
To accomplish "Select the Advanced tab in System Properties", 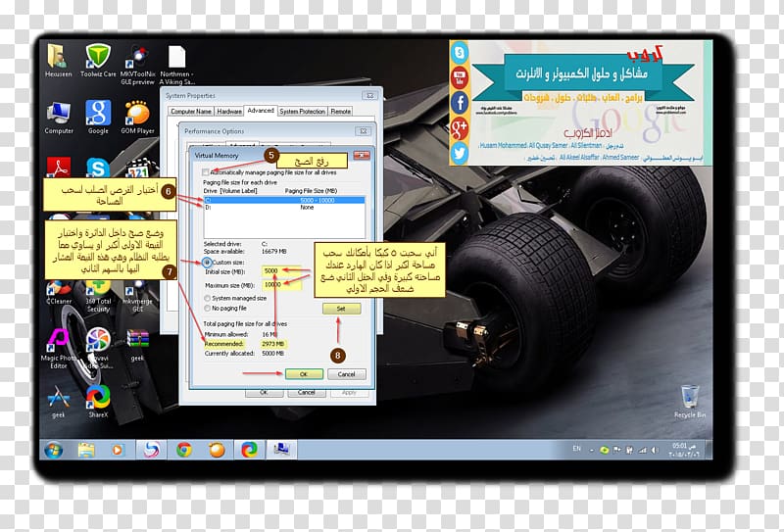I will (261, 111).
